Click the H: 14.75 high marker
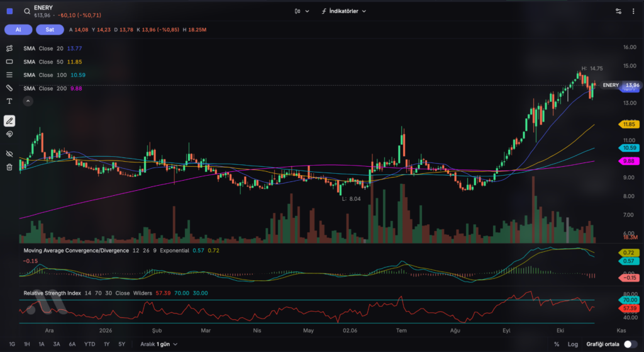 [592, 69]
